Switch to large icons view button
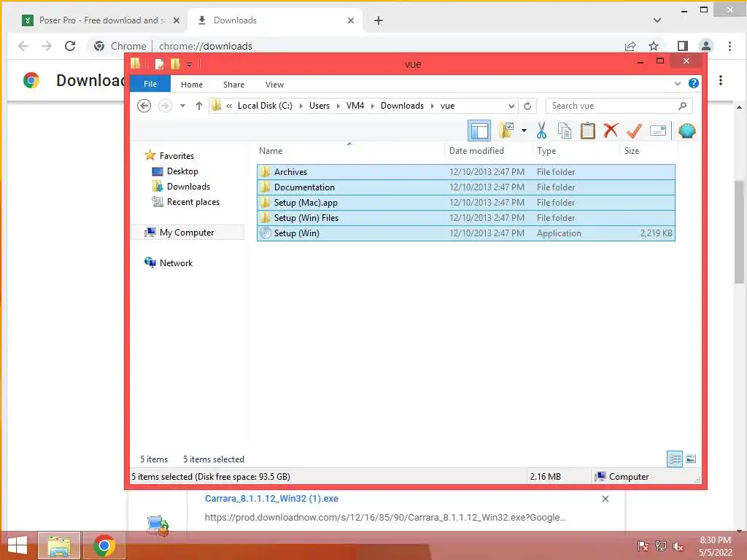 click(691, 459)
